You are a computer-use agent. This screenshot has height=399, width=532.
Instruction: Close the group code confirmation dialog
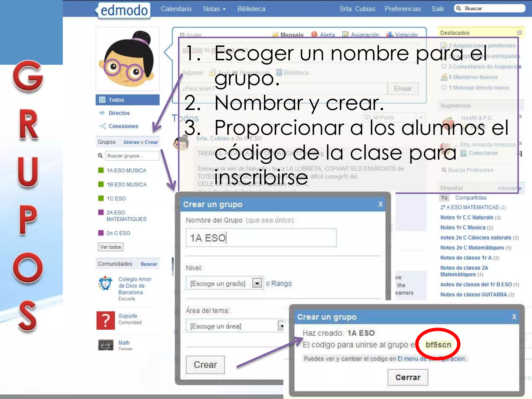tap(514, 317)
